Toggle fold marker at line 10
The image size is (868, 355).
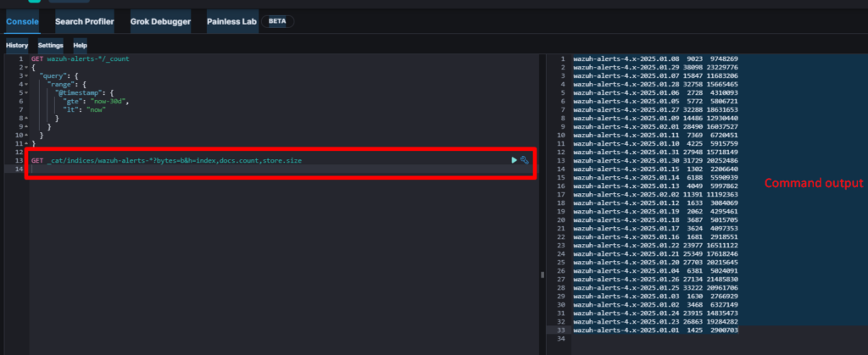point(25,135)
